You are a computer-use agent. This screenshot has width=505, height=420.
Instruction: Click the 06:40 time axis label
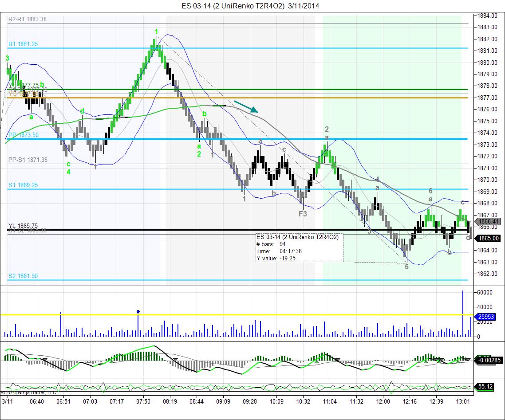37,401
